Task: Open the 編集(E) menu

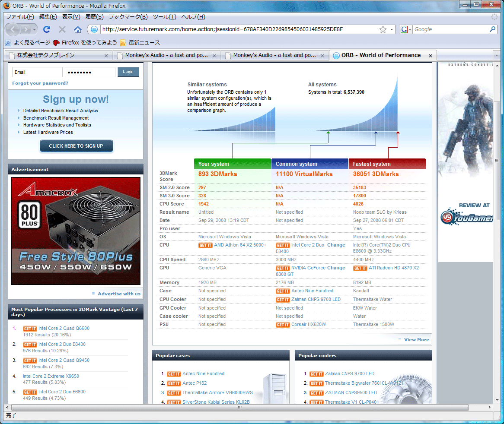Action: click(x=48, y=17)
